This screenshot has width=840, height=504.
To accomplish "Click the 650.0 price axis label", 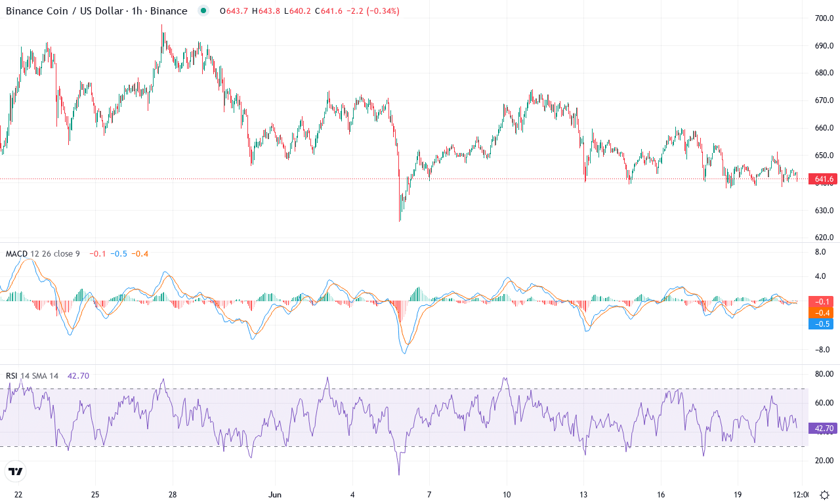I will (x=824, y=156).
